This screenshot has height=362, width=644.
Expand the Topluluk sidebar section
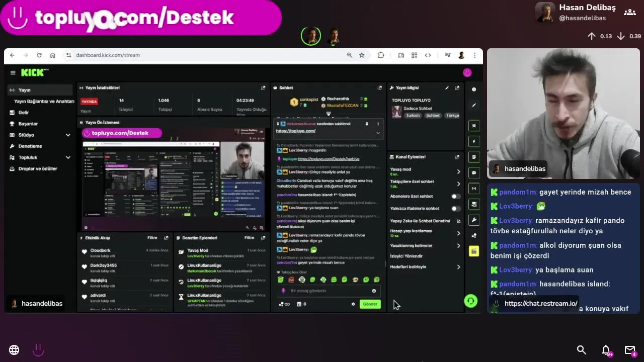[x=68, y=157]
